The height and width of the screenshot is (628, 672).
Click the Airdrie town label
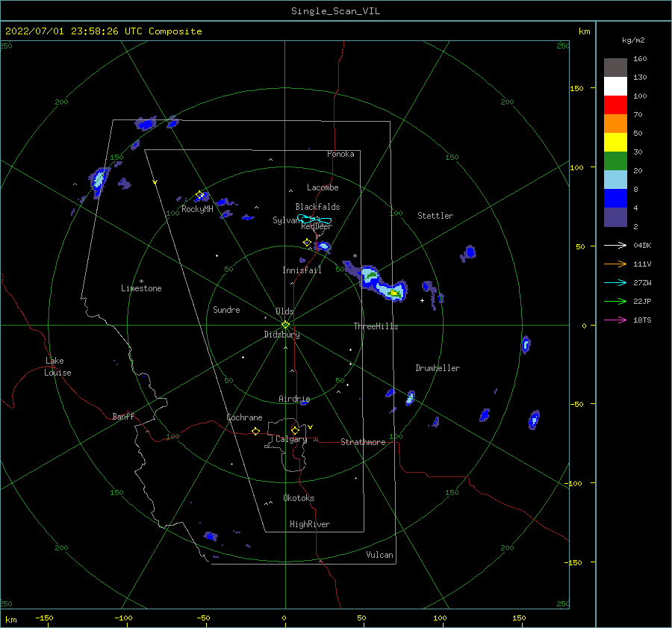tap(294, 399)
